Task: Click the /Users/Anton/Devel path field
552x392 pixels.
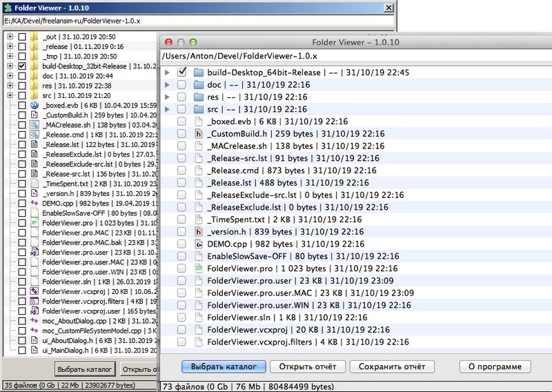Action: pos(356,56)
